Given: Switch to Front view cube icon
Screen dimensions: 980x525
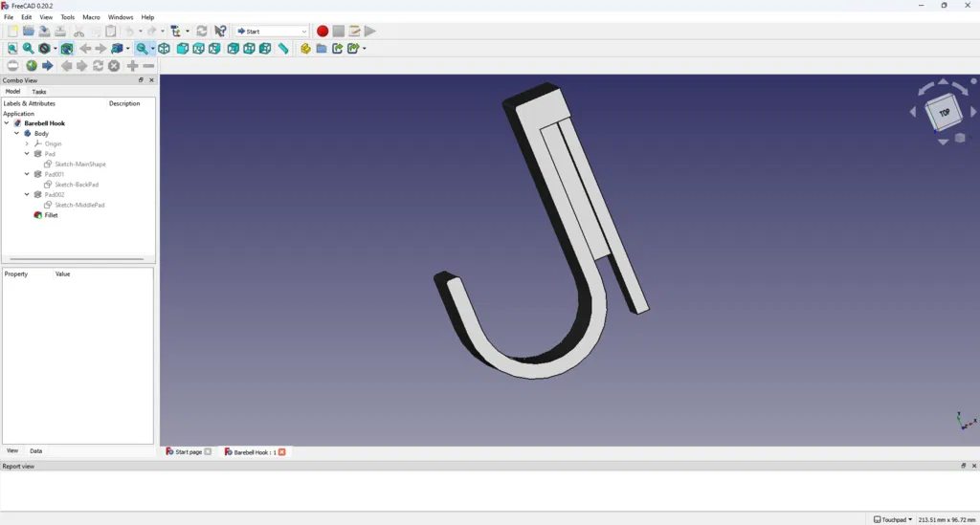Looking at the screenshot, I should tap(183, 49).
